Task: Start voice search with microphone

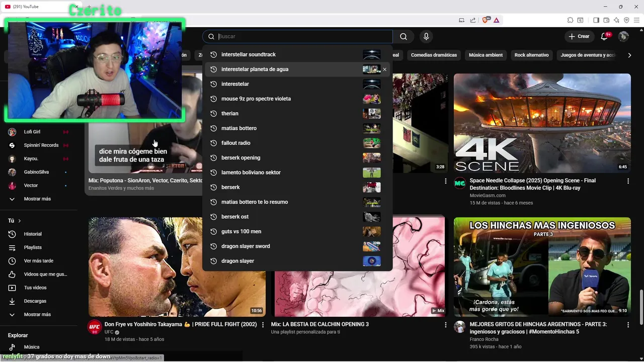Action: tap(426, 36)
